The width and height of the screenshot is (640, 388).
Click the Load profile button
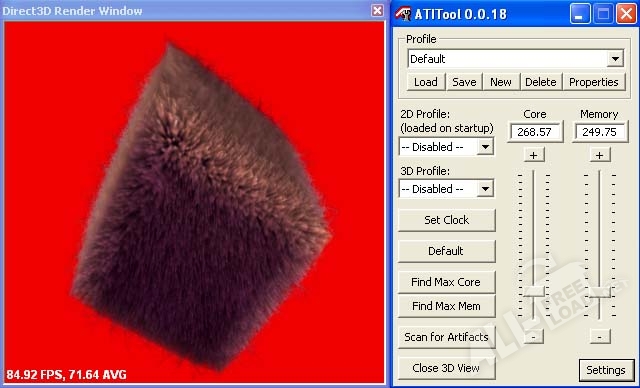426,82
